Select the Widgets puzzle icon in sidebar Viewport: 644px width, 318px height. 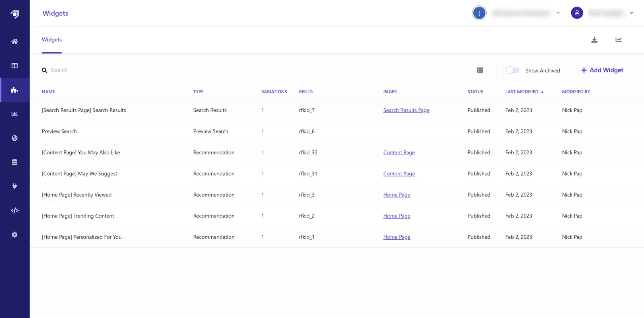(14, 90)
